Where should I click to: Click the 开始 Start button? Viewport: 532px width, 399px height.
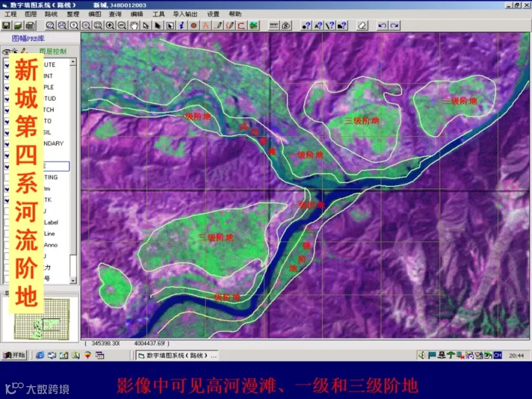(x=15, y=355)
